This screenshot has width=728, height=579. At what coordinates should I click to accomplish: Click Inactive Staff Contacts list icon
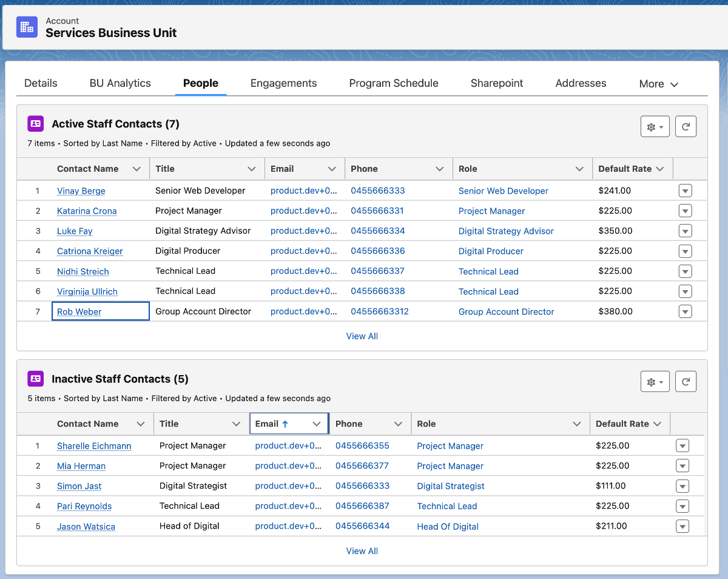pos(36,379)
